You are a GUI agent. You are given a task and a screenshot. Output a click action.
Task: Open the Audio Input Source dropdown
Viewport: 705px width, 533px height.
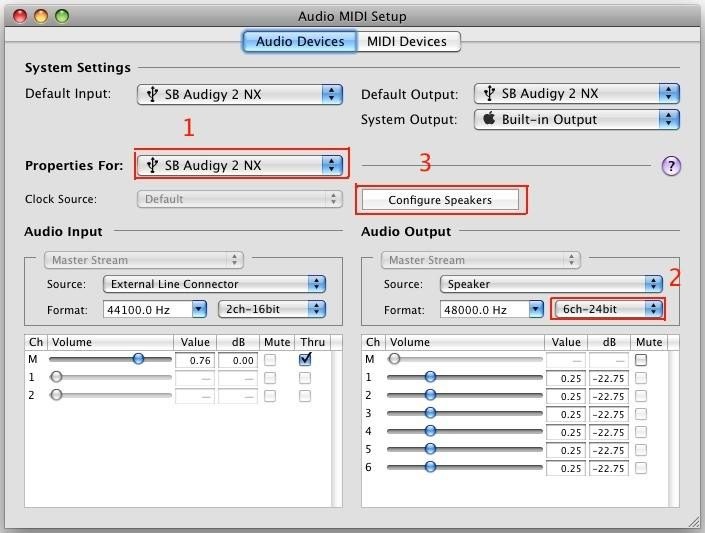214,284
